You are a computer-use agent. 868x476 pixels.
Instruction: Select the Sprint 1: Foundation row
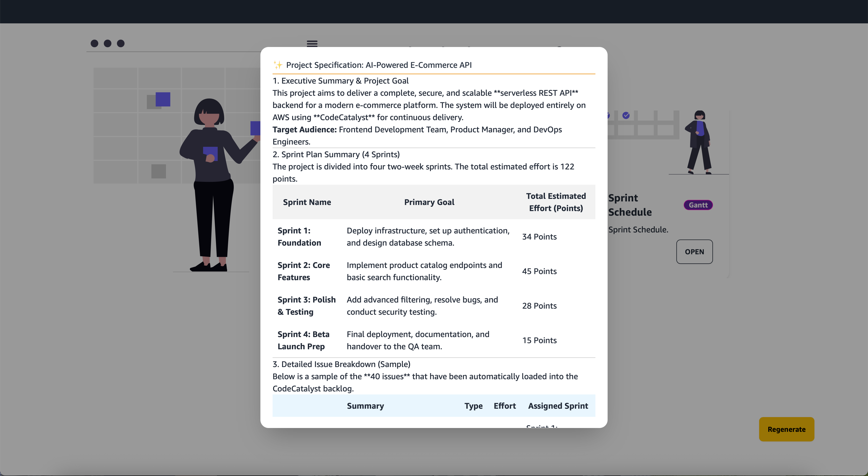(x=299, y=237)
